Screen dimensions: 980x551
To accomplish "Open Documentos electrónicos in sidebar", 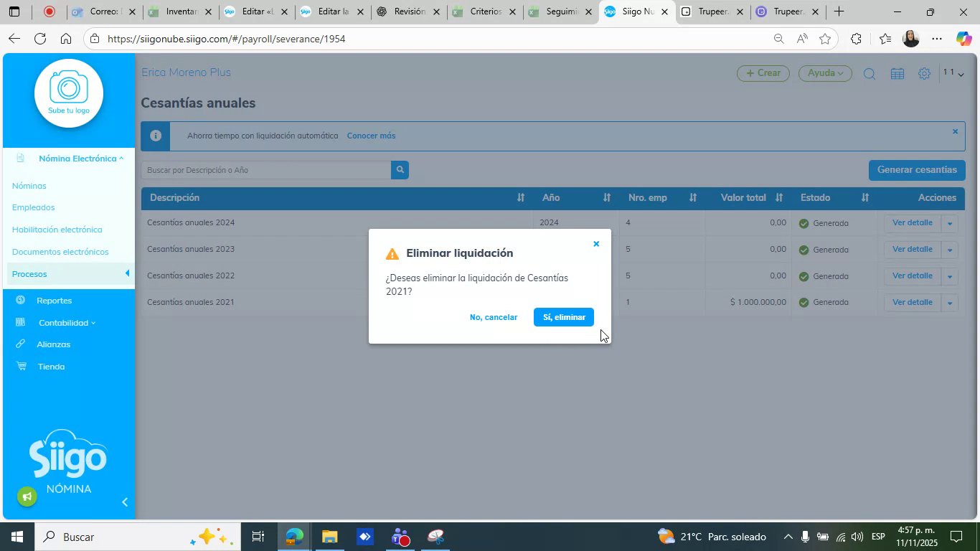I will (60, 252).
